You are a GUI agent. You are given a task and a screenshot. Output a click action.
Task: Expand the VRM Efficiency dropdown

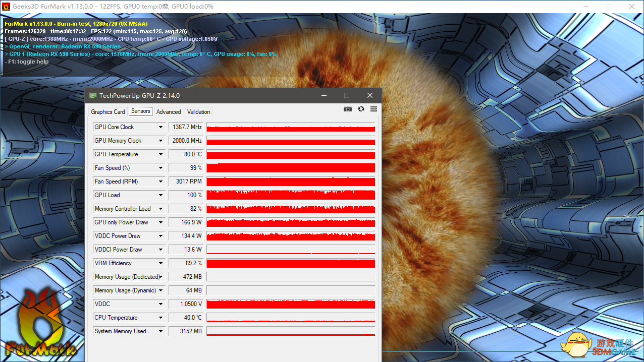161,263
